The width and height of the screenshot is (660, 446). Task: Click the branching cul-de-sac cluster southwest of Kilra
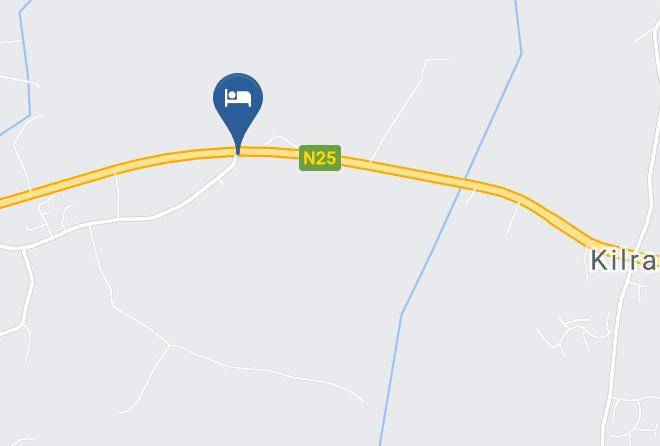coord(575,334)
